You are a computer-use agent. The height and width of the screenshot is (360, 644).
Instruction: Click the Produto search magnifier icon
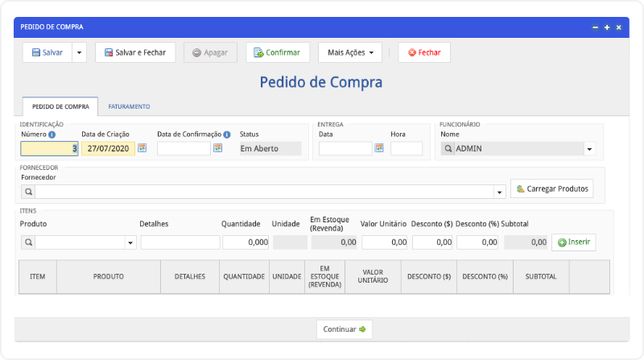click(x=27, y=242)
